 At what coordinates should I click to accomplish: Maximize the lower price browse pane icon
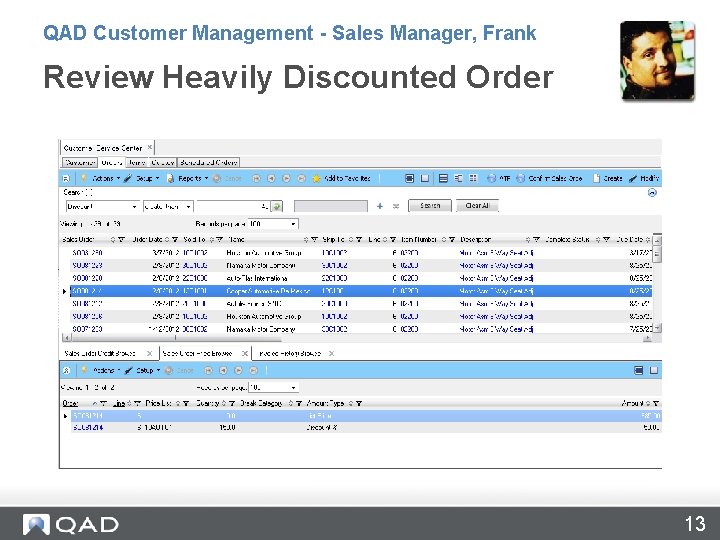tap(639, 370)
